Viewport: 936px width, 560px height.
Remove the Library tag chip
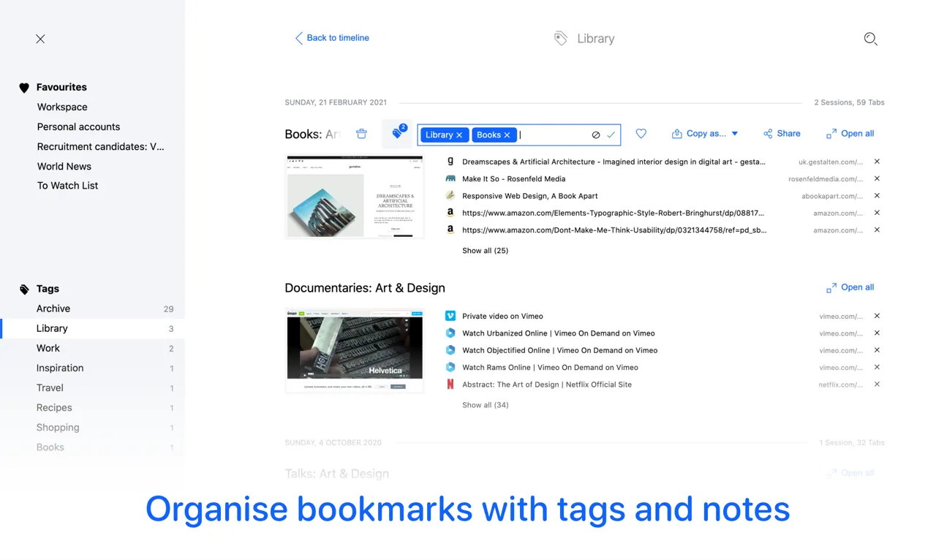(x=460, y=135)
